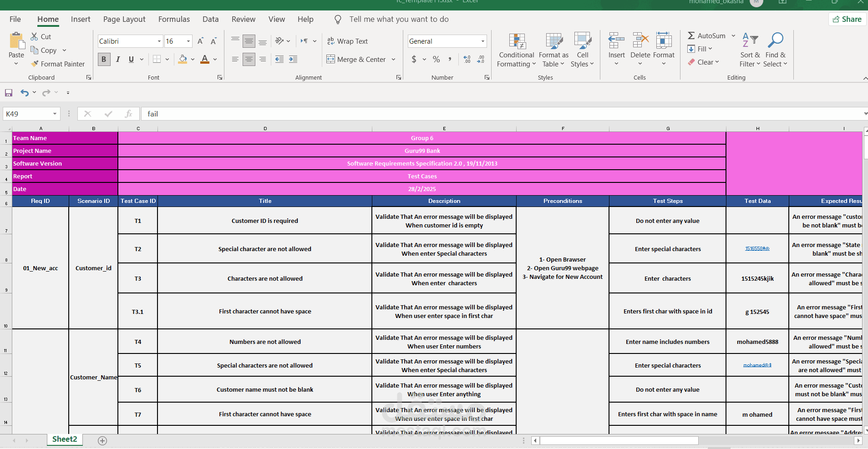Click the Orientation text angle icon
Screen dimensions: 868x449
click(279, 41)
